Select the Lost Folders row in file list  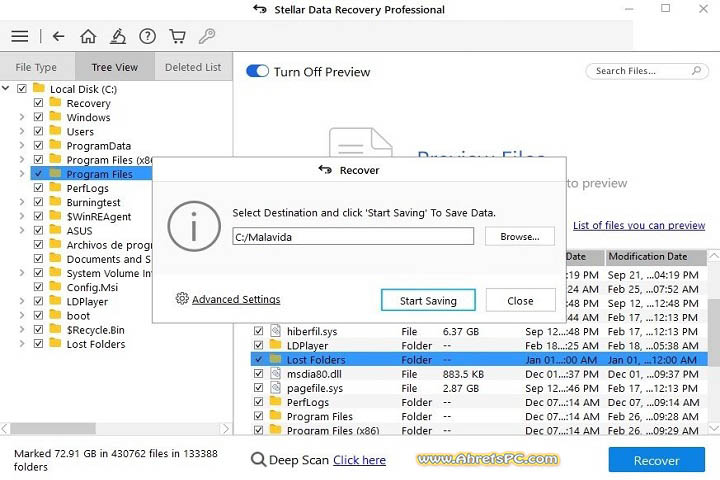click(x=479, y=359)
